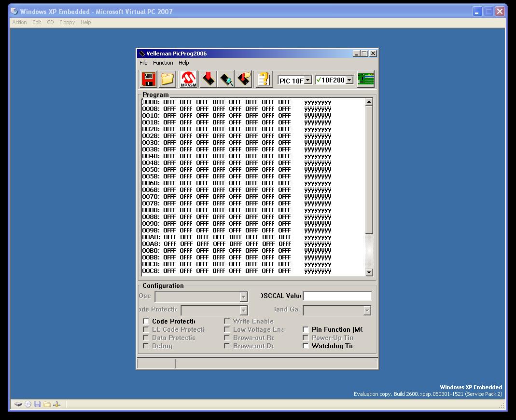Click the network icon in Virtual PC status bar
Viewport: 516px width, 420px height.
coord(56,404)
